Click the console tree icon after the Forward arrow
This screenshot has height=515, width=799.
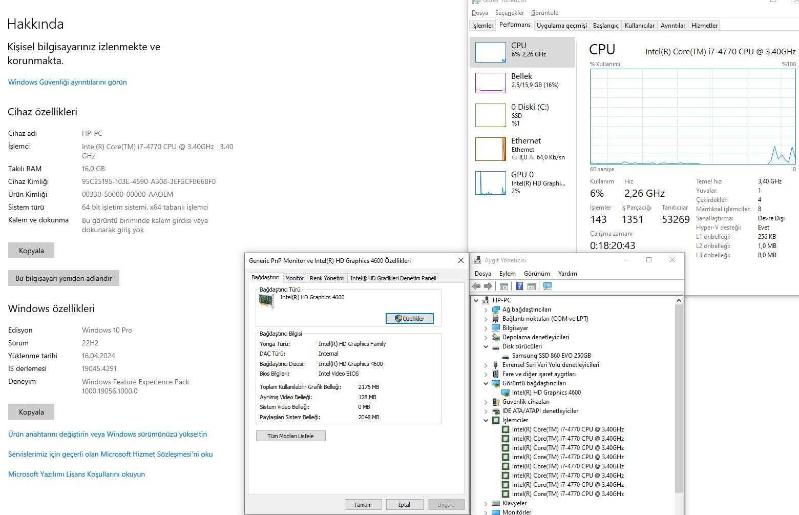tap(504, 286)
